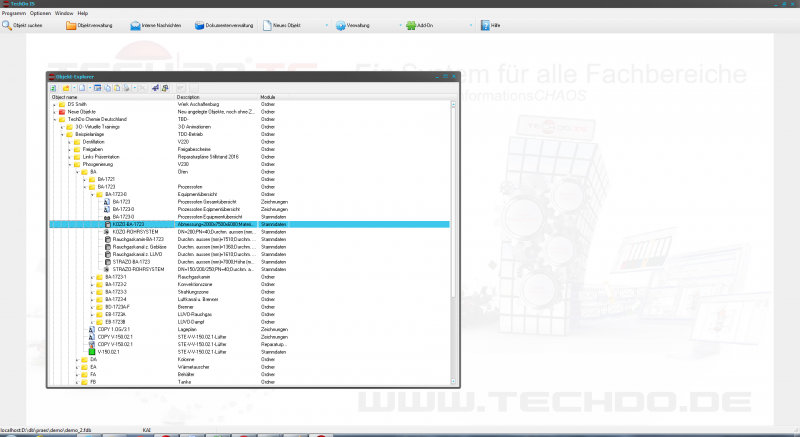Click the print icon in Explorer toolbar
This screenshot has width=800, height=437.
coord(127,88)
